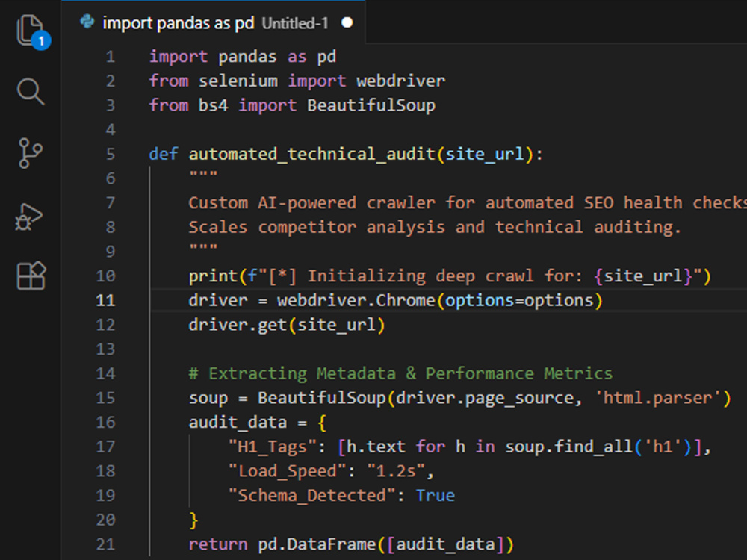Click the "H1_Tags" key on line 17
Image resolution: width=747 pixels, height=560 pixels.
click(x=273, y=447)
